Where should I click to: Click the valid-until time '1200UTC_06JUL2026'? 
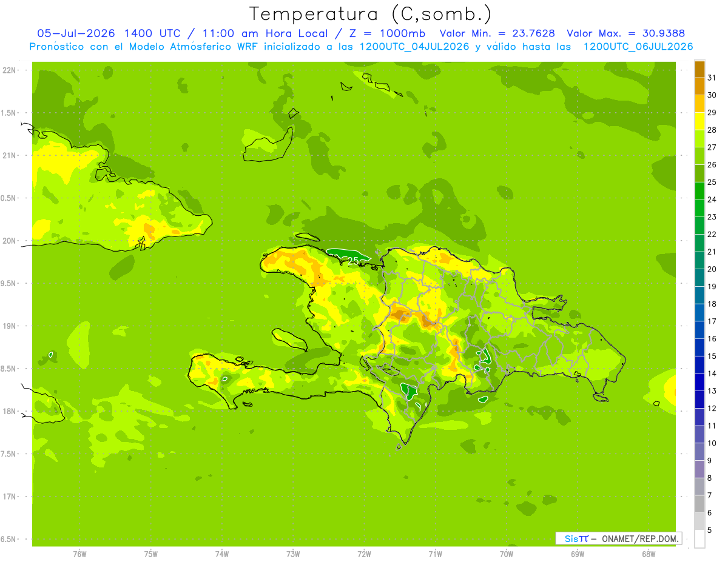coord(638,47)
